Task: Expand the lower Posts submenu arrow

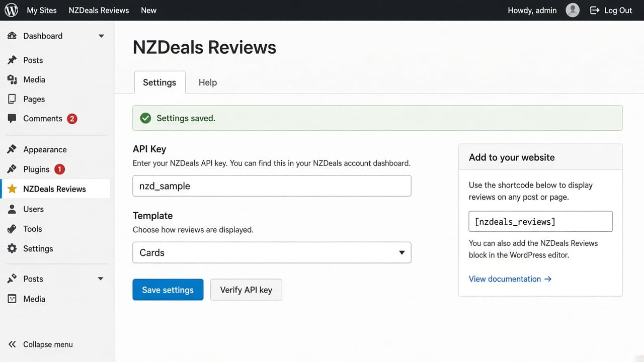Action: click(x=101, y=279)
